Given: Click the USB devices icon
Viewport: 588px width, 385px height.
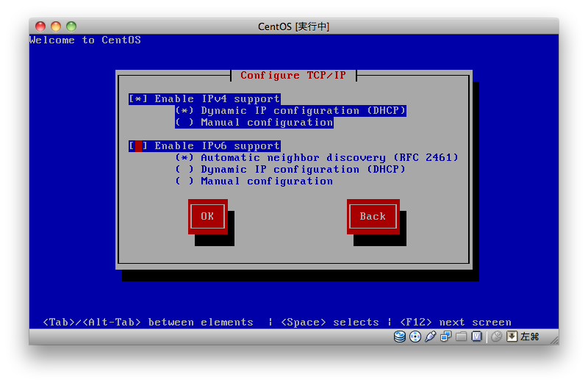Looking at the screenshot, I should (x=431, y=337).
